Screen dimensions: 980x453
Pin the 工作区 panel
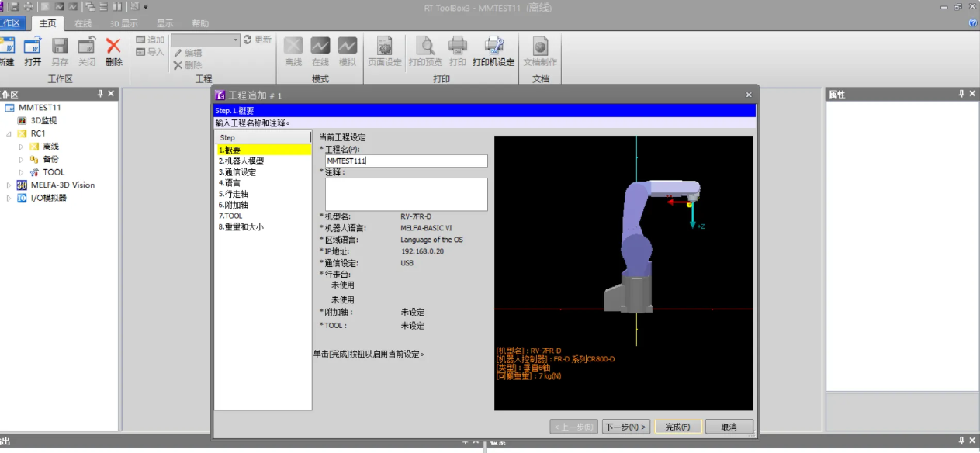pos(102,93)
